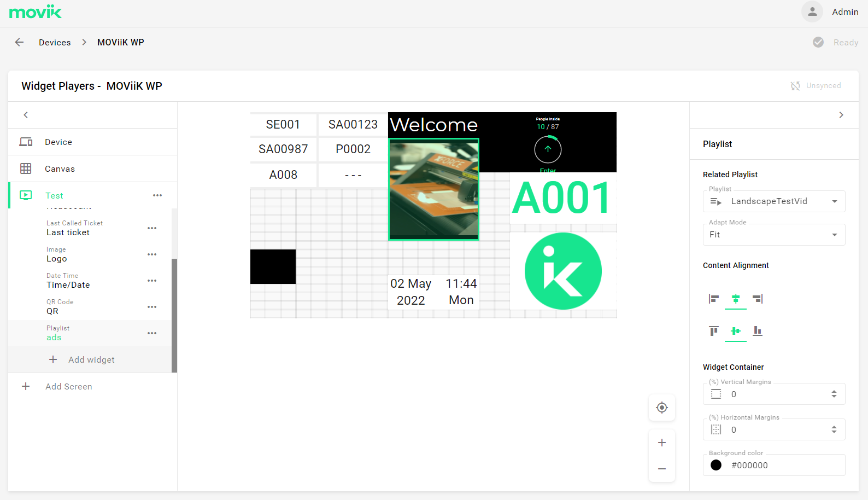
Task: Recenter the canvas view
Action: coord(662,408)
